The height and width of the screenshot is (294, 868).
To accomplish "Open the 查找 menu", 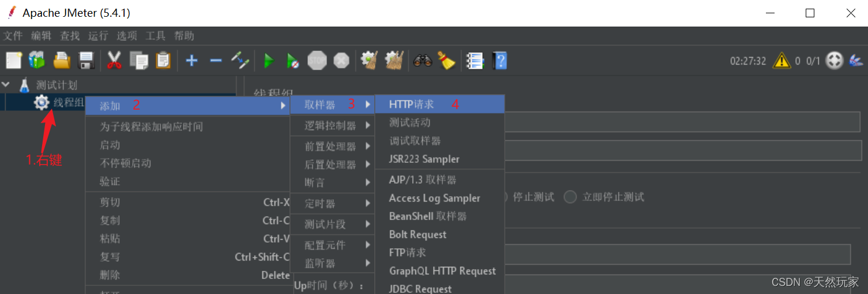I will click(x=70, y=36).
